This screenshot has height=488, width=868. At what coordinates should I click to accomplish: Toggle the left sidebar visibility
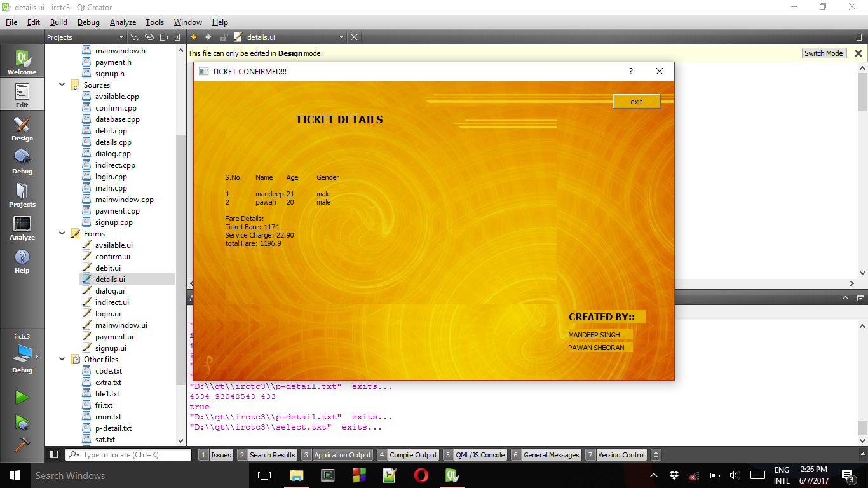(54, 454)
